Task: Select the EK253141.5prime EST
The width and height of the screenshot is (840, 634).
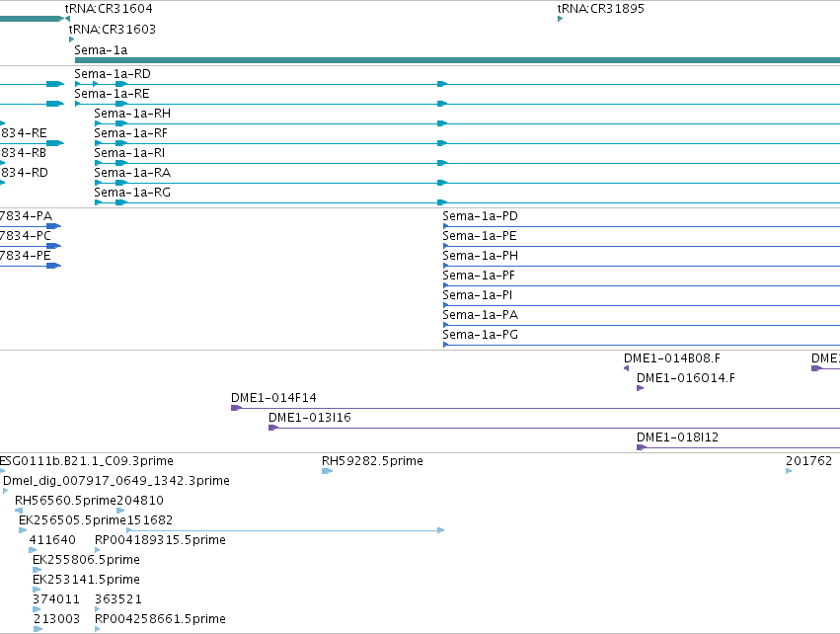Action: (86, 580)
